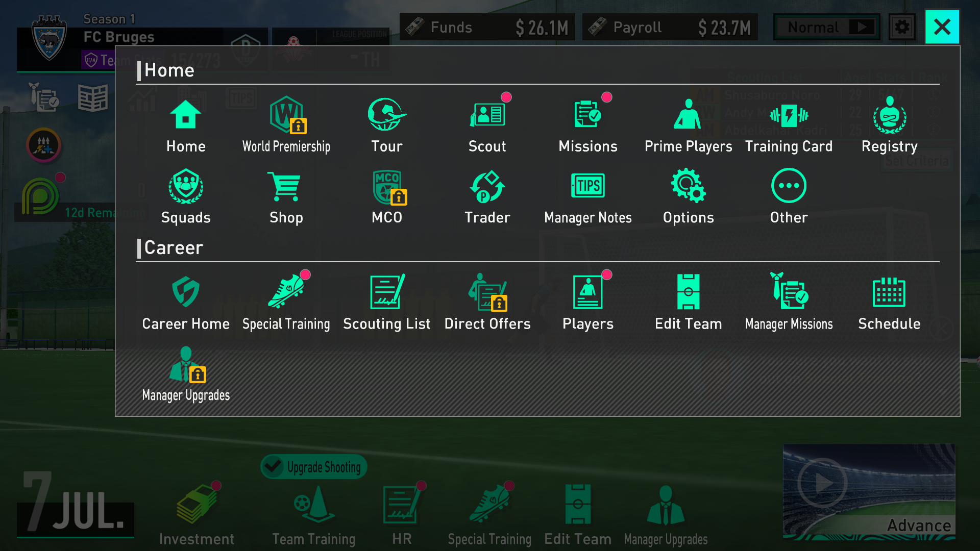
Task: Open HR in the bottom bar
Action: tap(402, 514)
